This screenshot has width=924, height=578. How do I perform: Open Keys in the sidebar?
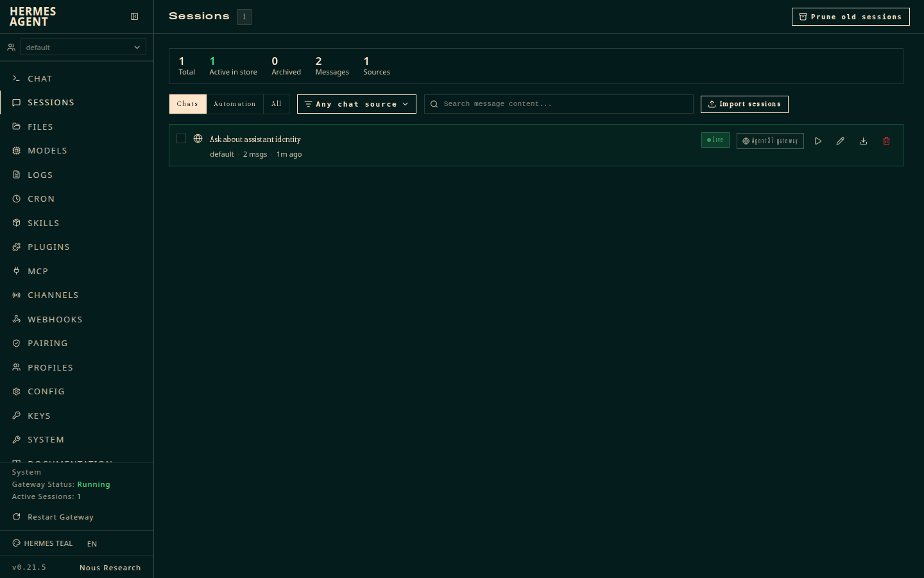[x=77, y=416]
